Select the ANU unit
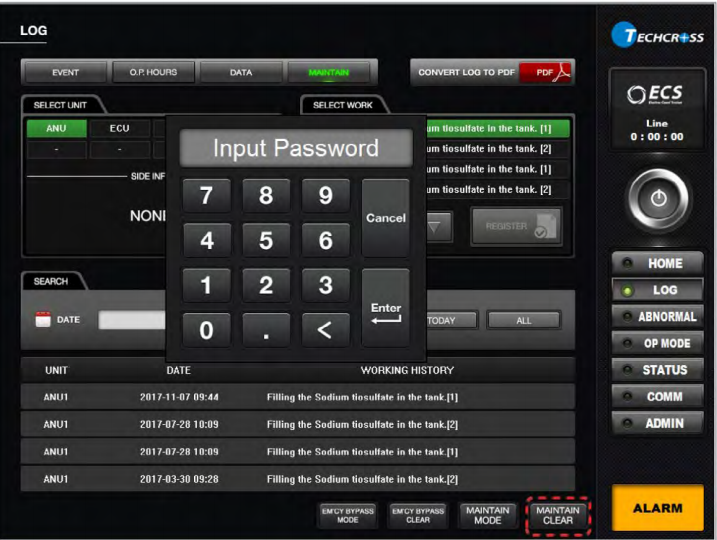This screenshot has width=717, height=540. 56,128
